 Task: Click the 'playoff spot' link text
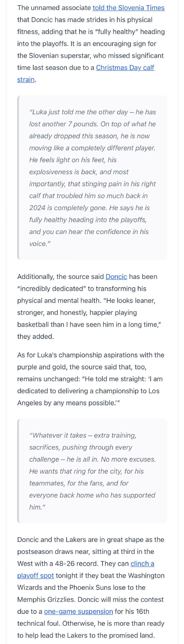pyautogui.click(x=35, y=576)
